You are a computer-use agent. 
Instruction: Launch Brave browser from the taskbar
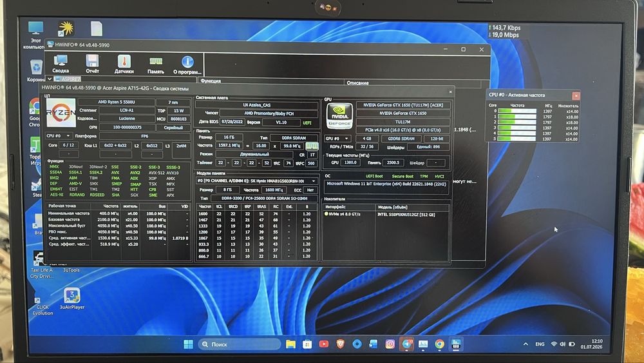point(340,344)
